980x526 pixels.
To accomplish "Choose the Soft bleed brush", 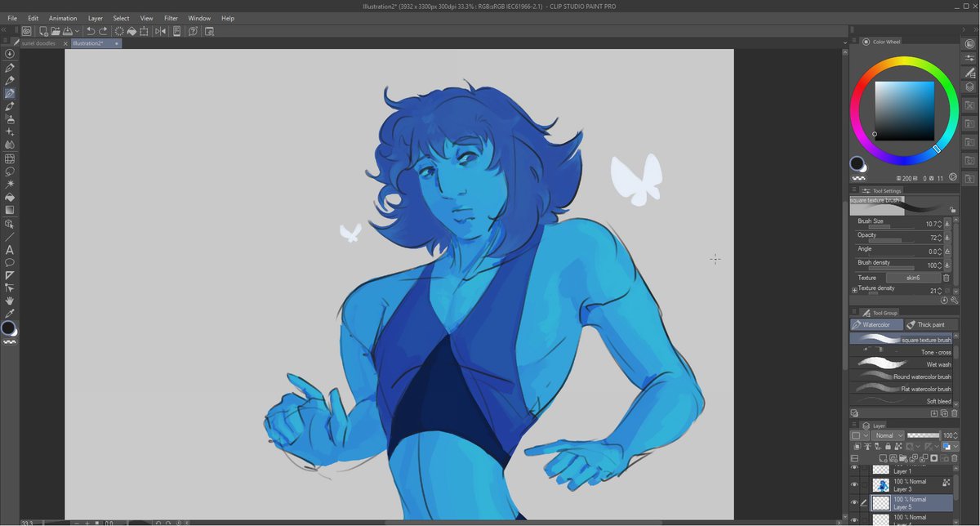I will point(902,401).
